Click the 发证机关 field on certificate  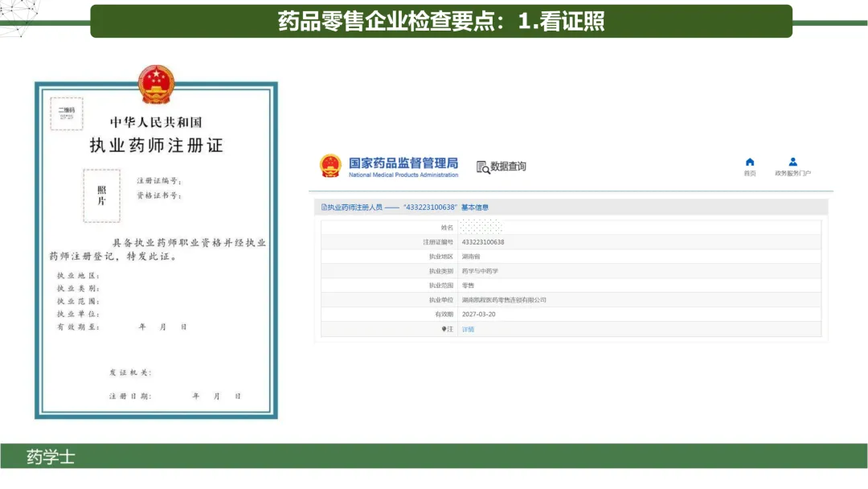130,372
